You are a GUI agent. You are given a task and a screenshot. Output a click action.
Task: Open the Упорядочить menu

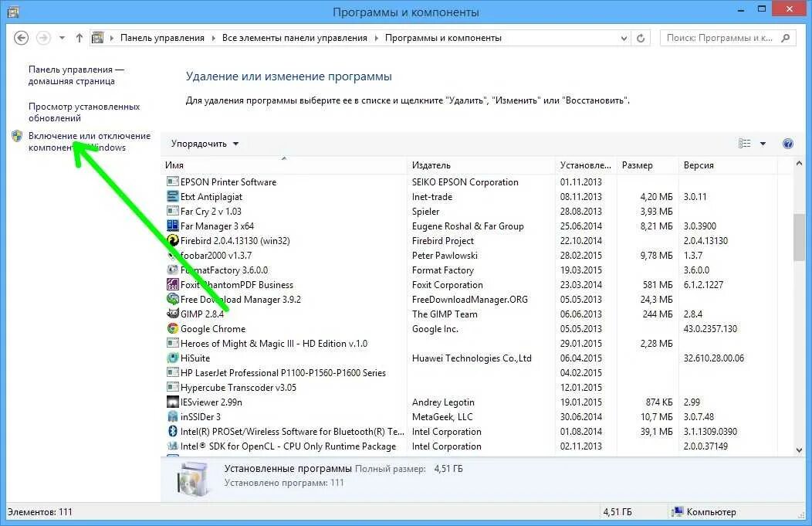point(205,144)
